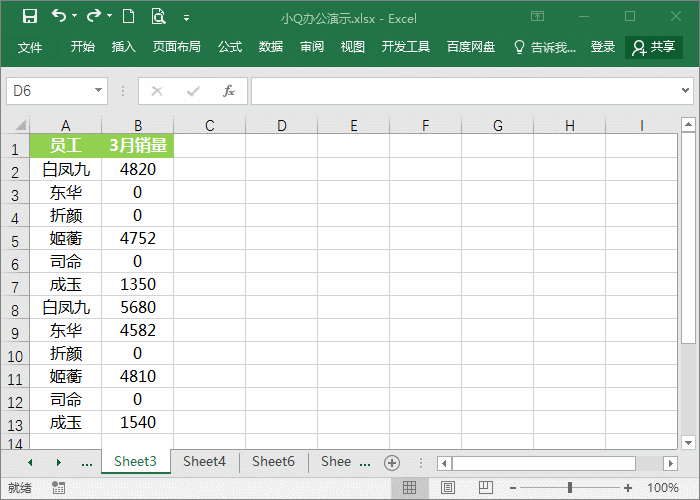Open the 视图 tab
This screenshot has height=500, width=700.
[353, 46]
